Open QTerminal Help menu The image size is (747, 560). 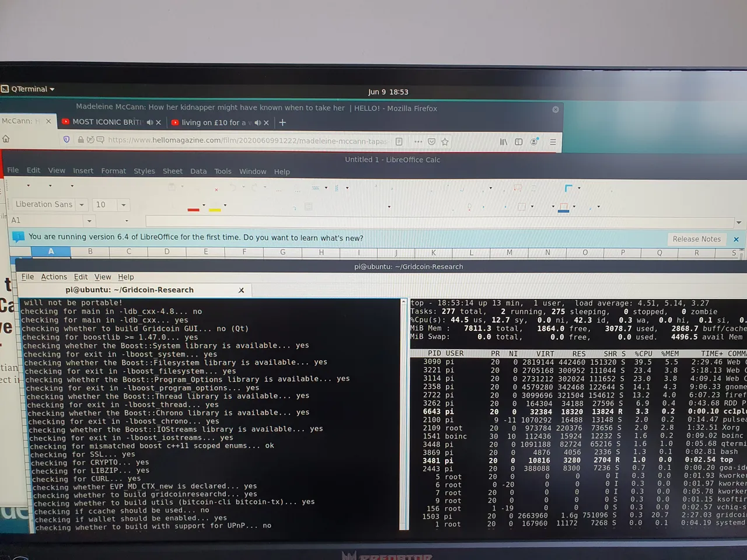tap(126, 277)
